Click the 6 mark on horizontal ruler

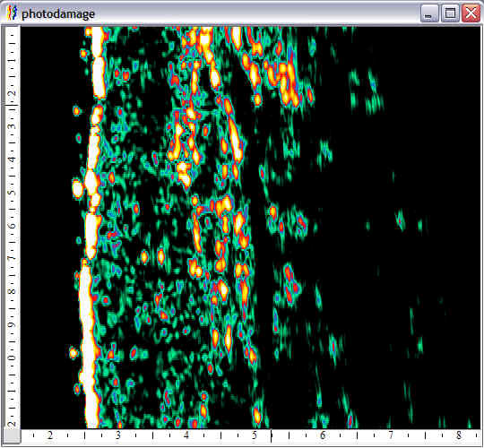(323, 435)
